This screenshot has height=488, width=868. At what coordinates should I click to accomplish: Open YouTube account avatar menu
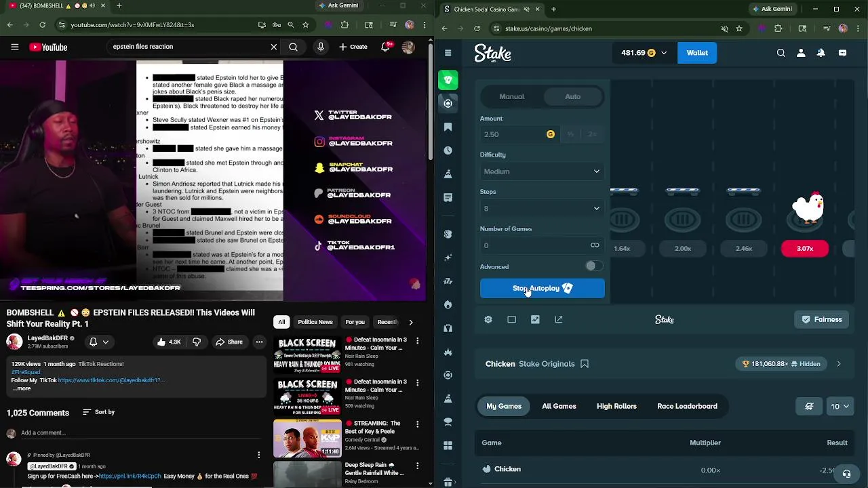click(408, 47)
